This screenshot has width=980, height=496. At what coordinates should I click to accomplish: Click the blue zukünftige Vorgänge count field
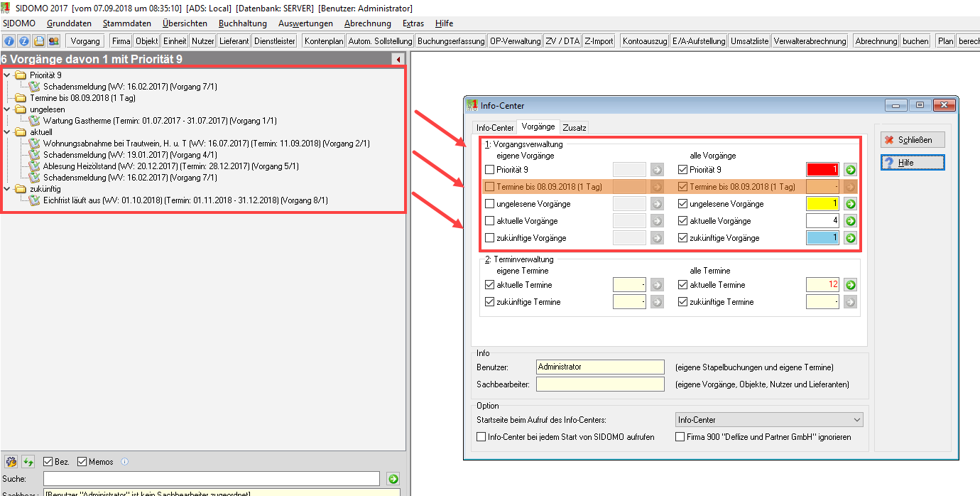click(823, 238)
